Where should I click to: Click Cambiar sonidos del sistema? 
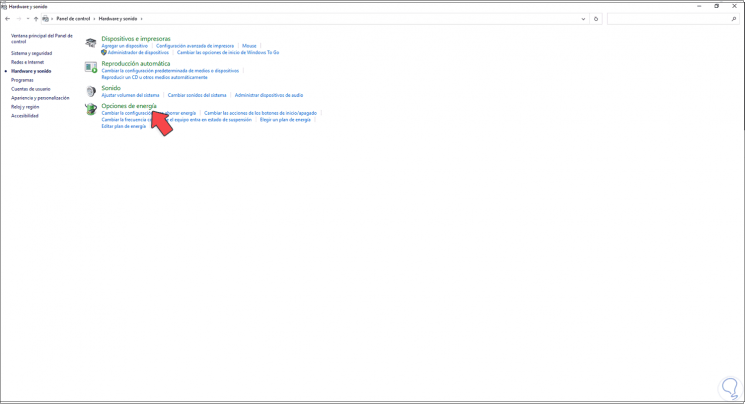(197, 95)
